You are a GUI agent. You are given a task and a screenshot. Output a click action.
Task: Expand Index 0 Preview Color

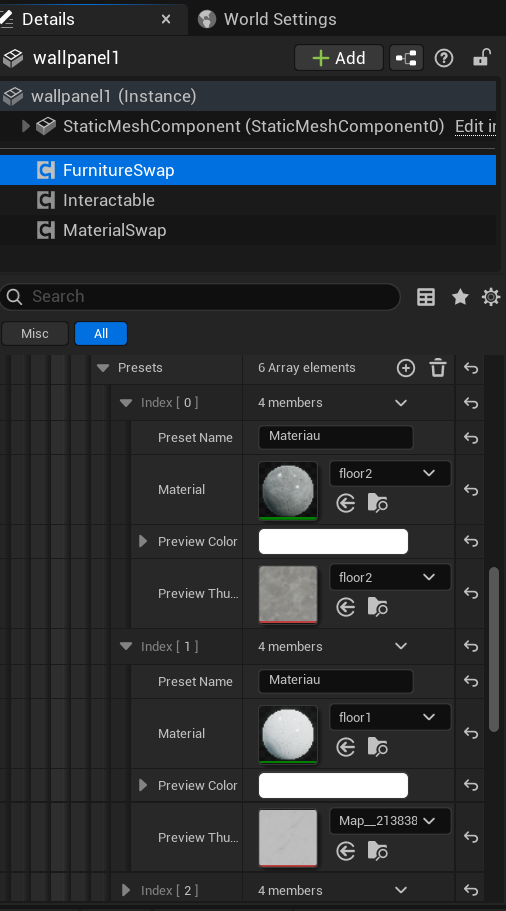pos(143,541)
